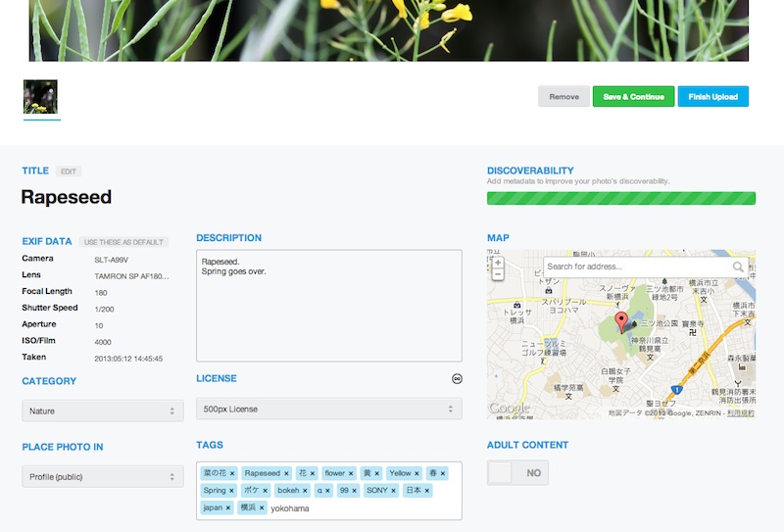Zoom out on the map

pyautogui.click(x=498, y=275)
